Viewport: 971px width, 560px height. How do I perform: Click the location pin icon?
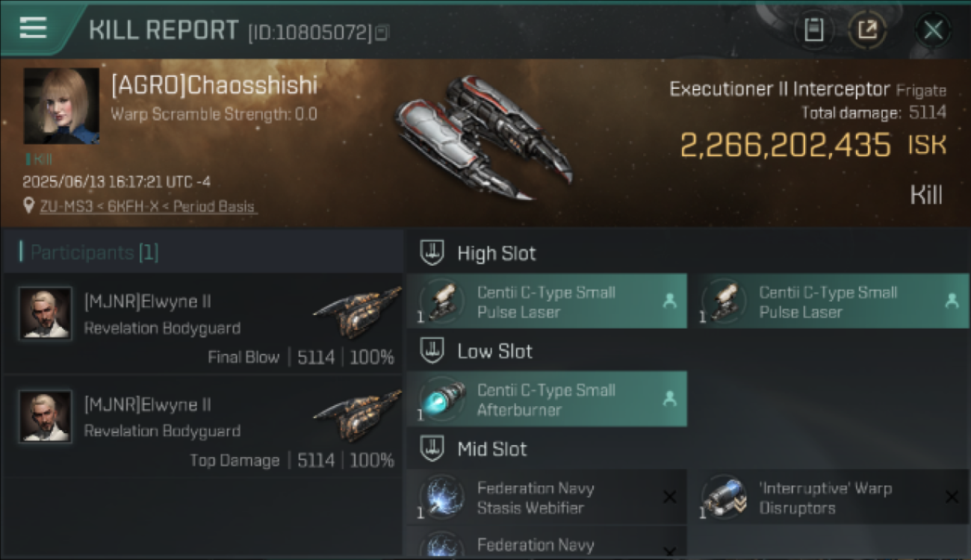(x=29, y=206)
